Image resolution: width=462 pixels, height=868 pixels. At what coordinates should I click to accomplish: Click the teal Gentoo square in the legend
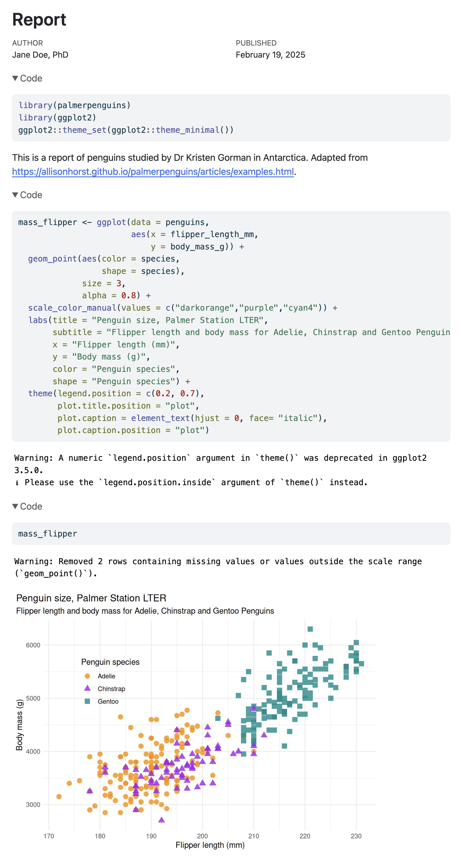87,701
